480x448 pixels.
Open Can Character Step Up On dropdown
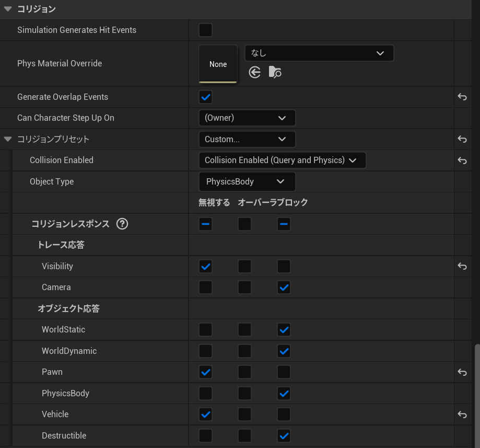click(x=247, y=118)
